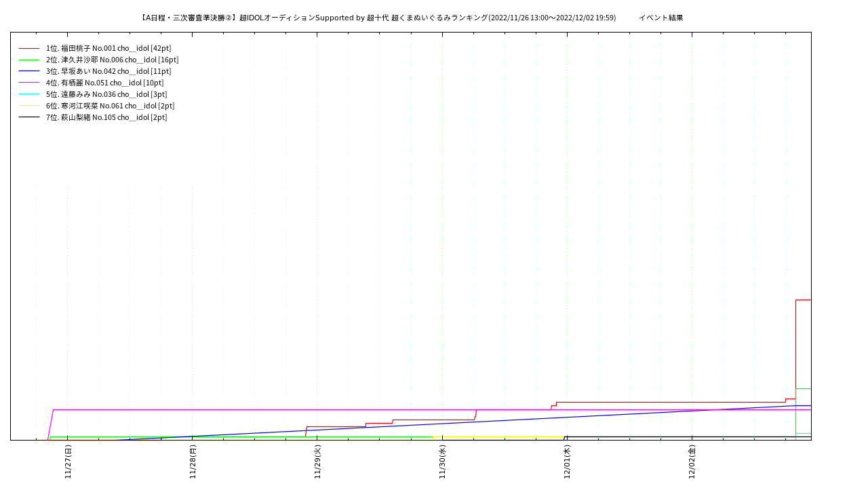Click the 11/29(火) axis label
The height and width of the screenshot is (488, 868).
click(x=317, y=462)
